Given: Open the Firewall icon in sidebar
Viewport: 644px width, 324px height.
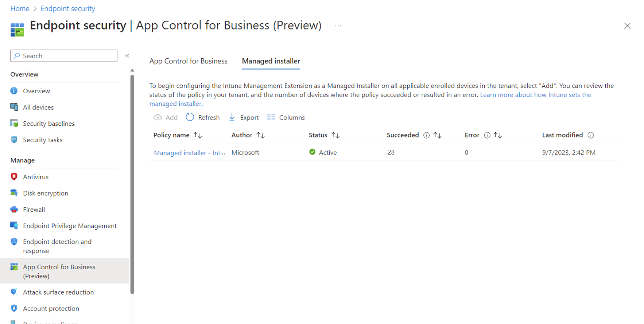Looking at the screenshot, I should [14, 209].
